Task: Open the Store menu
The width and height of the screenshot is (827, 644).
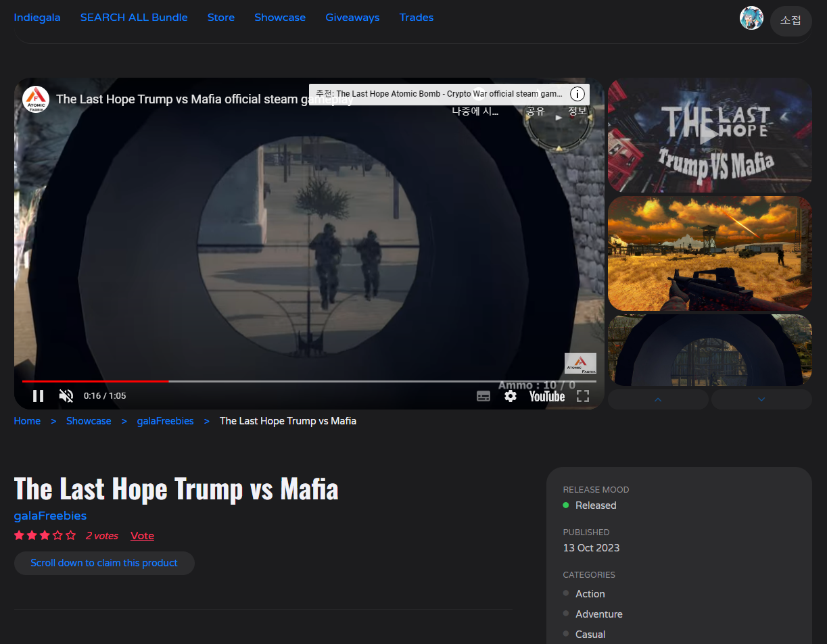Action: pos(221,18)
